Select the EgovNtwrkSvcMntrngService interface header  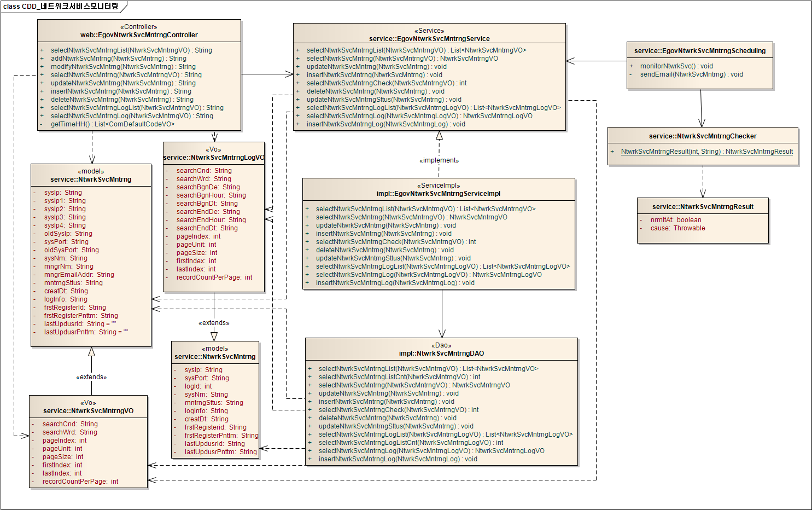pos(429,38)
